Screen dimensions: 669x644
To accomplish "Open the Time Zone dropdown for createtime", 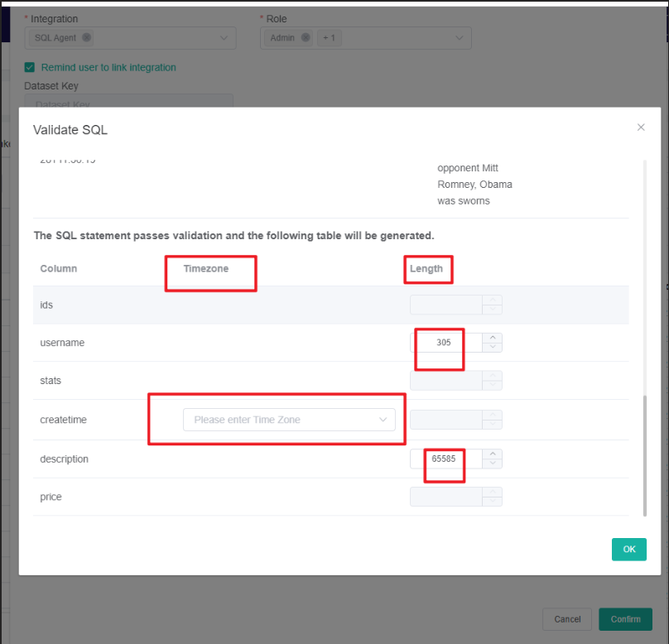I will click(290, 420).
